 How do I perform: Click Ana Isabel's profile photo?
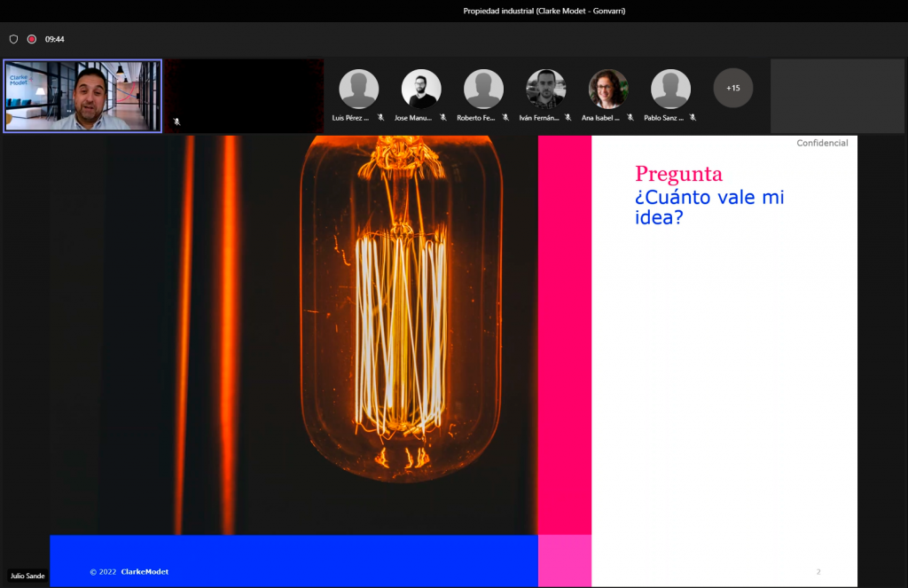[608, 89]
